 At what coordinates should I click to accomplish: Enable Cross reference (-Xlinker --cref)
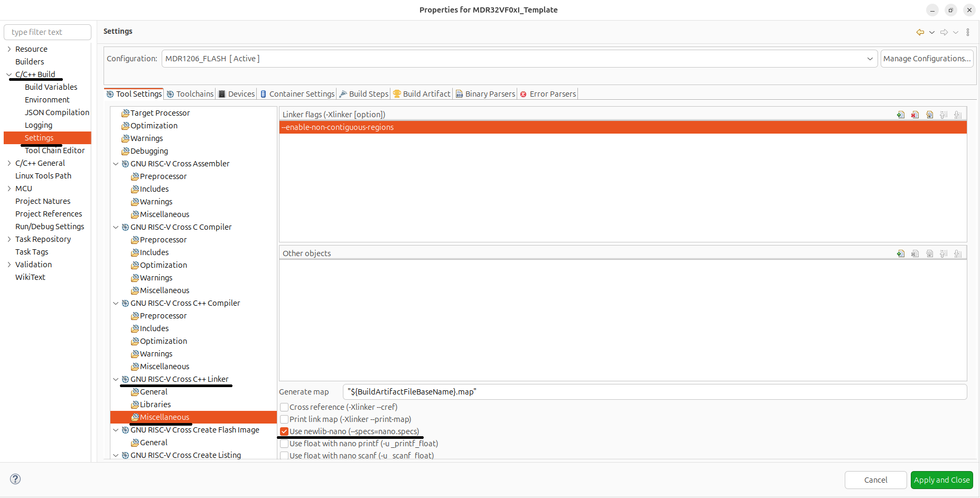coord(284,407)
